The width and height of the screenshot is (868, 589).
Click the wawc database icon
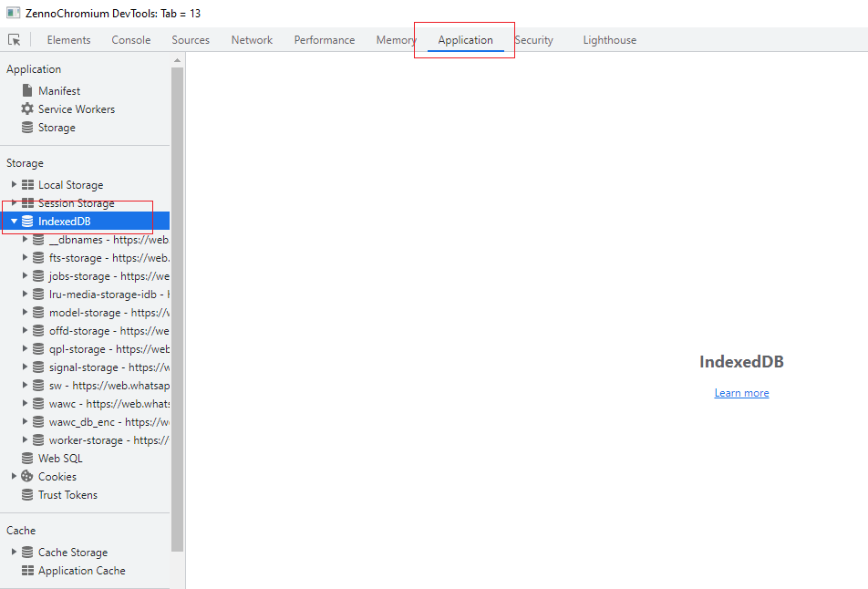(38, 404)
